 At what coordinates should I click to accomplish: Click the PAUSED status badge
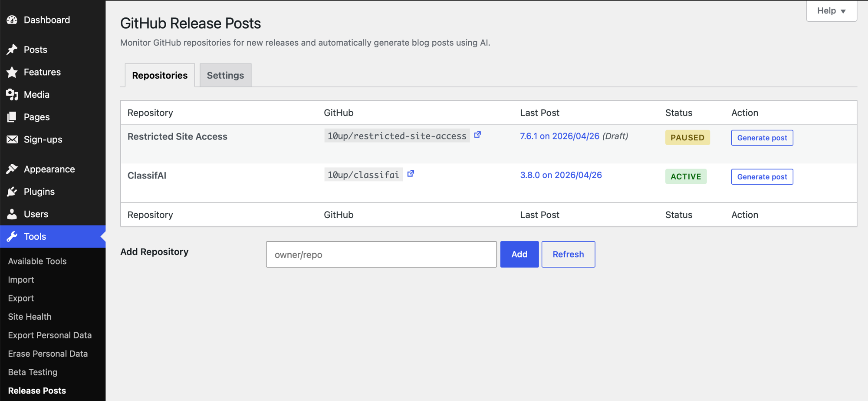(687, 137)
